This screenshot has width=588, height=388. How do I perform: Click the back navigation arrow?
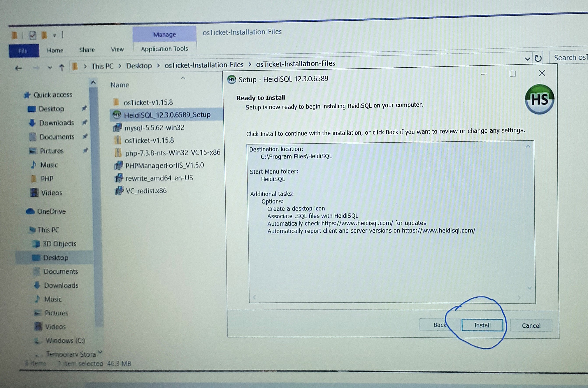[19, 68]
